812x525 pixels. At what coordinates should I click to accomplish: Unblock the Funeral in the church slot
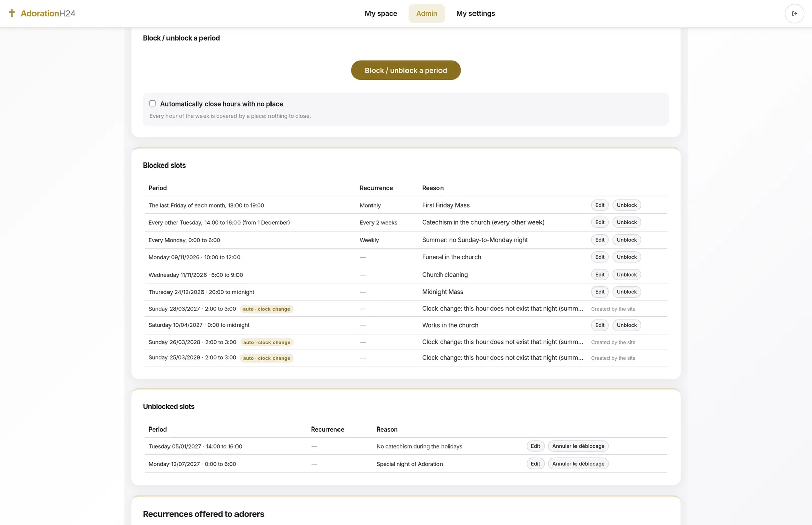[x=627, y=257]
